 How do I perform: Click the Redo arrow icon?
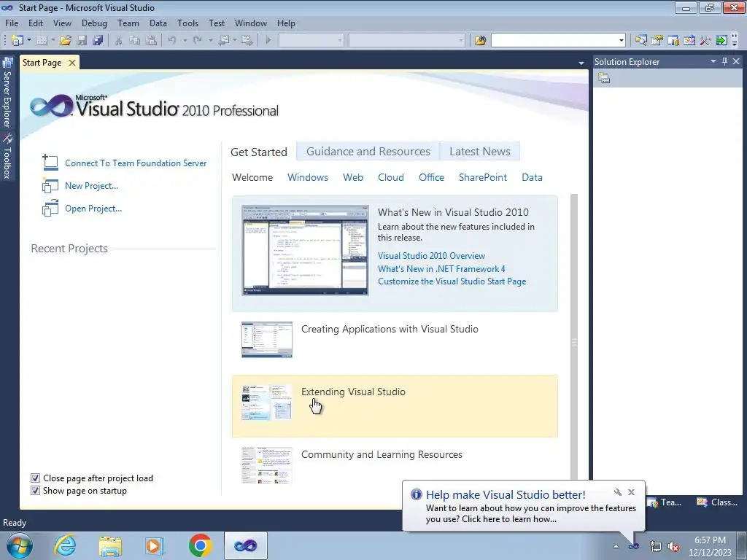point(198,41)
